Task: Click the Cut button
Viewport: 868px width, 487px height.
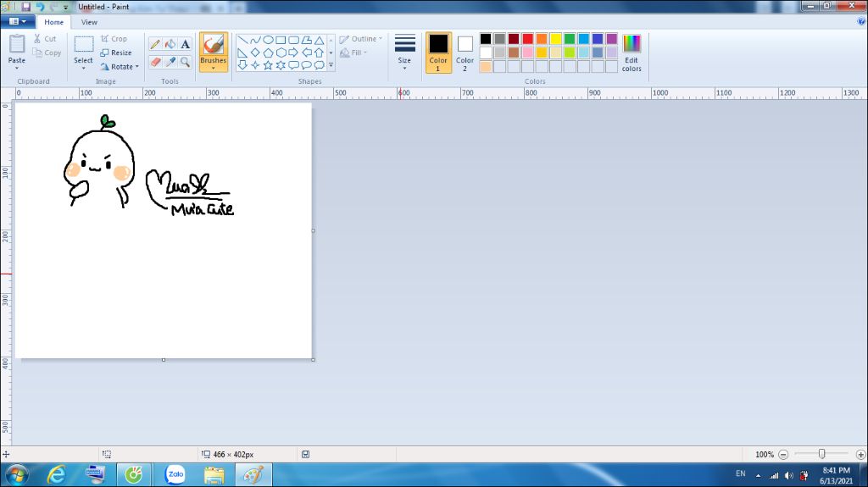Action: point(44,39)
